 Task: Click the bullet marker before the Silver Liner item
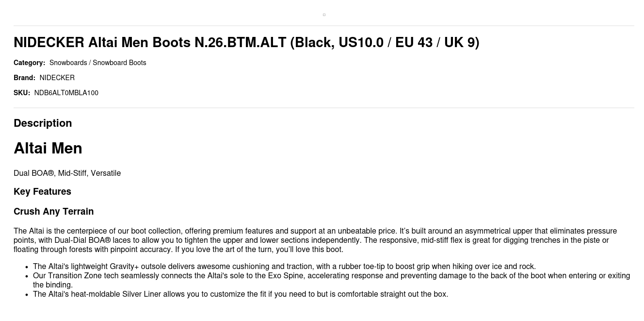point(27,295)
